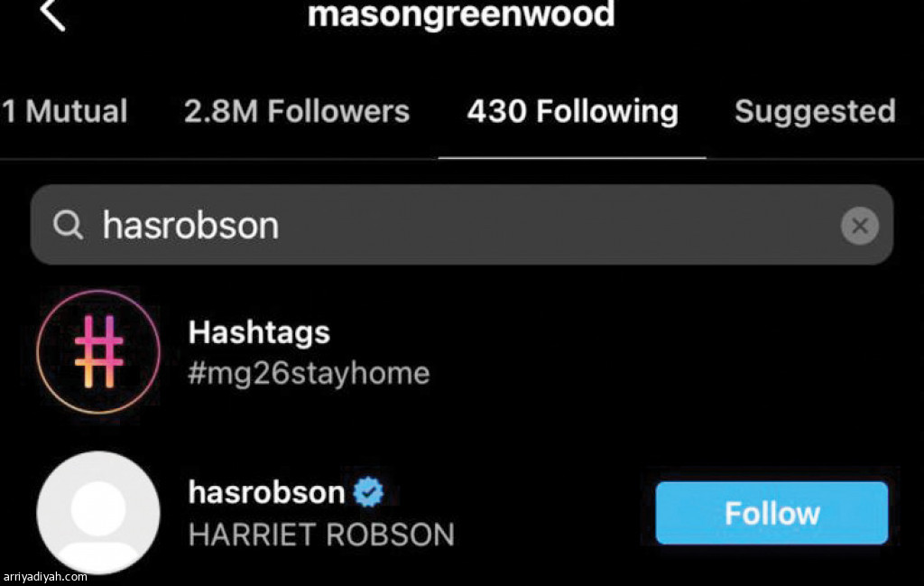Switch to the 2.8M Followers tab
Image resolution: width=924 pixels, height=586 pixels.
tap(296, 111)
